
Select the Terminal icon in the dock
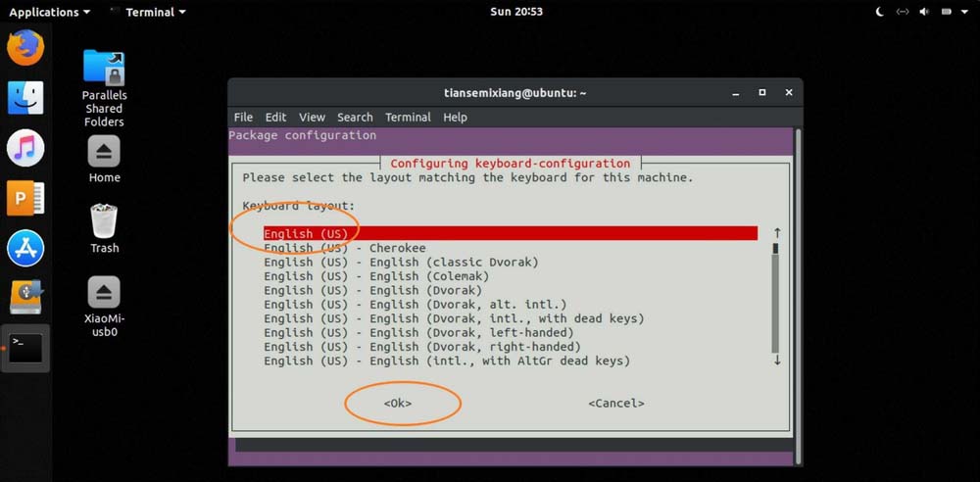[x=25, y=348]
